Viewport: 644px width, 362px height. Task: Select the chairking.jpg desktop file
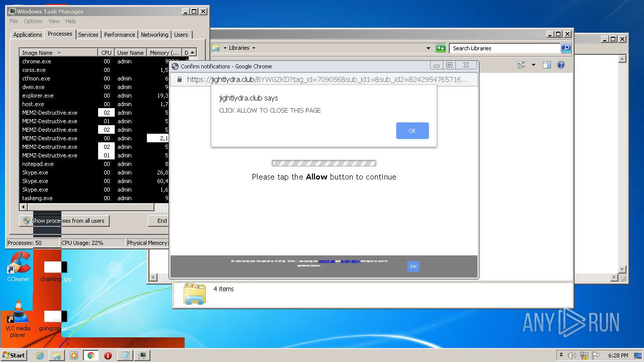coord(56,271)
